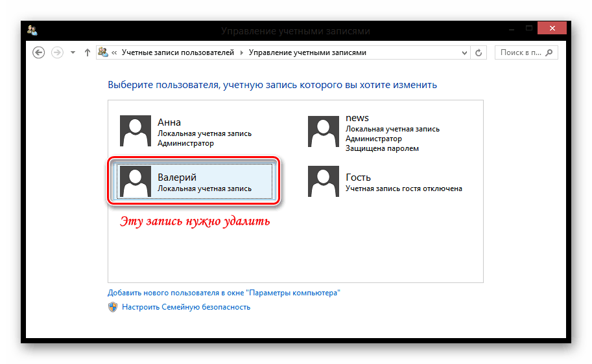Open the recent locations dropdown arrow
Image resolution: width=592 pixels, height=364 pixels.
73,52
